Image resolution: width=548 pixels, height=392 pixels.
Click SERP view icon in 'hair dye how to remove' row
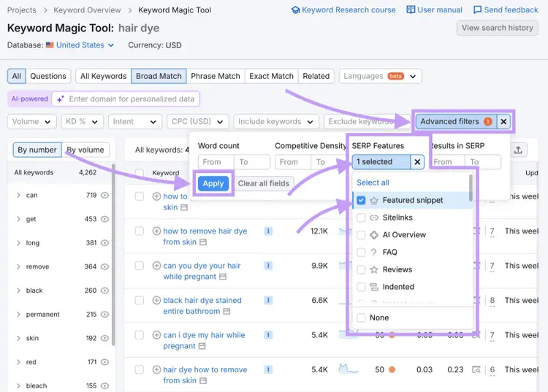coord(476,369)
